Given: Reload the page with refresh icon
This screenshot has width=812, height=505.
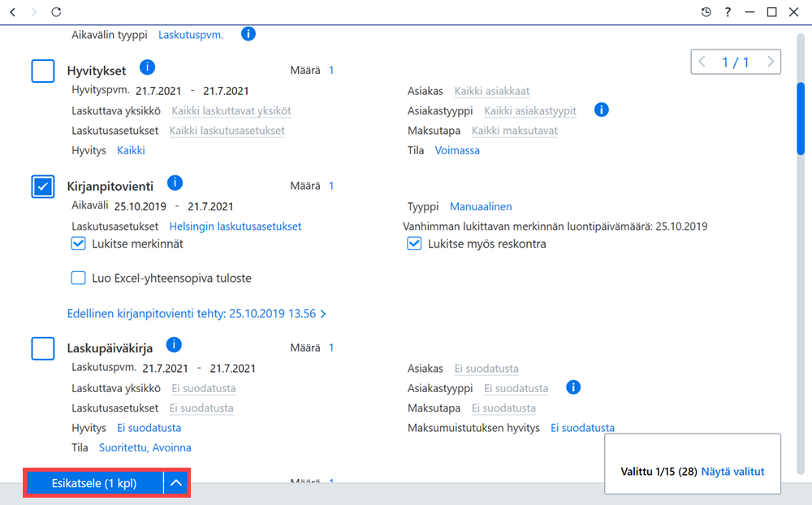Looking at the screenshot, I should pyautogui.click(x=56, y=12).
